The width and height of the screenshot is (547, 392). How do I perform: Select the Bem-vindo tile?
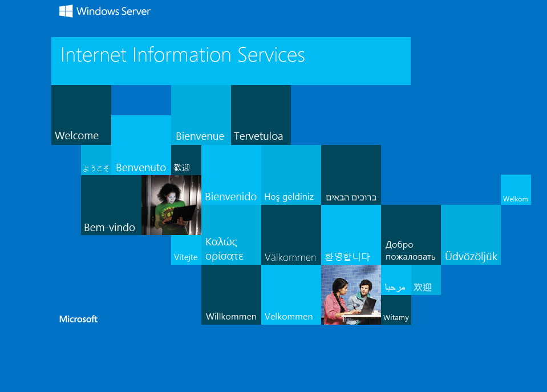(111, 205)
